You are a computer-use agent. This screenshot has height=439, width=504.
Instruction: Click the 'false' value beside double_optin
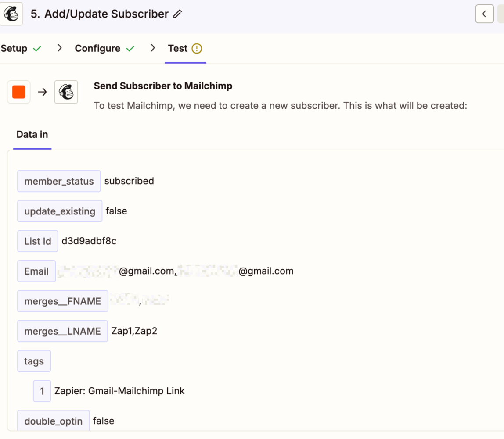[x=104, y=421]
